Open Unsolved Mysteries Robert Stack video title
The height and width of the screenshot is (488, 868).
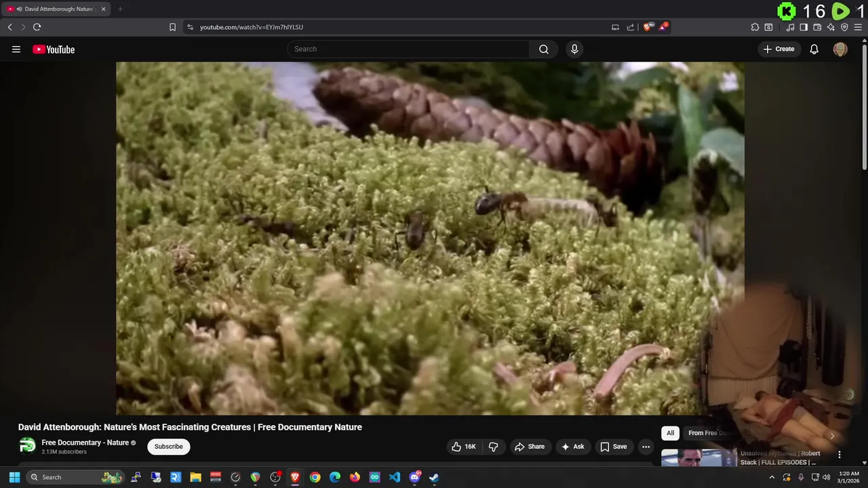[781, 457]
